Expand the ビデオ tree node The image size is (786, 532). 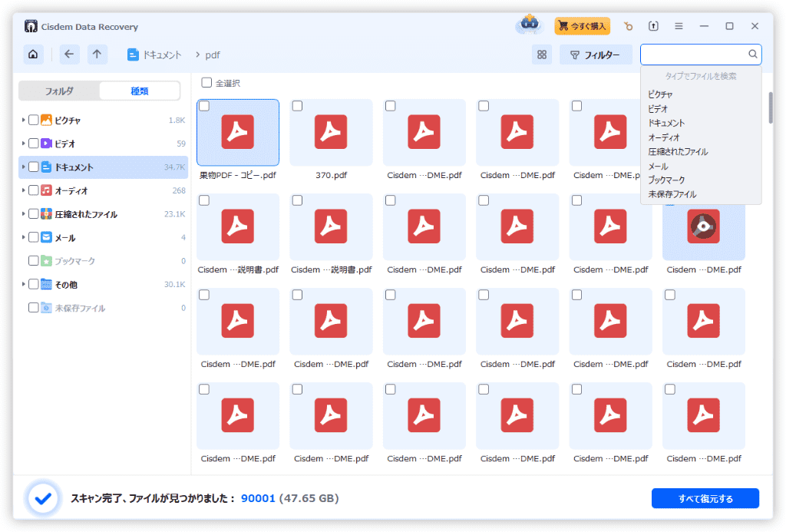coord(24,144)
